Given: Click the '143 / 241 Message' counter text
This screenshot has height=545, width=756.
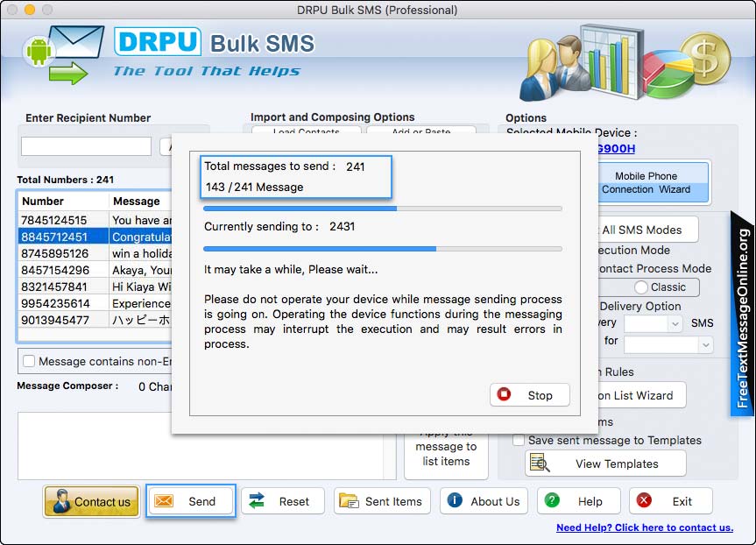Looking at the screenshot, I should 254,188.
